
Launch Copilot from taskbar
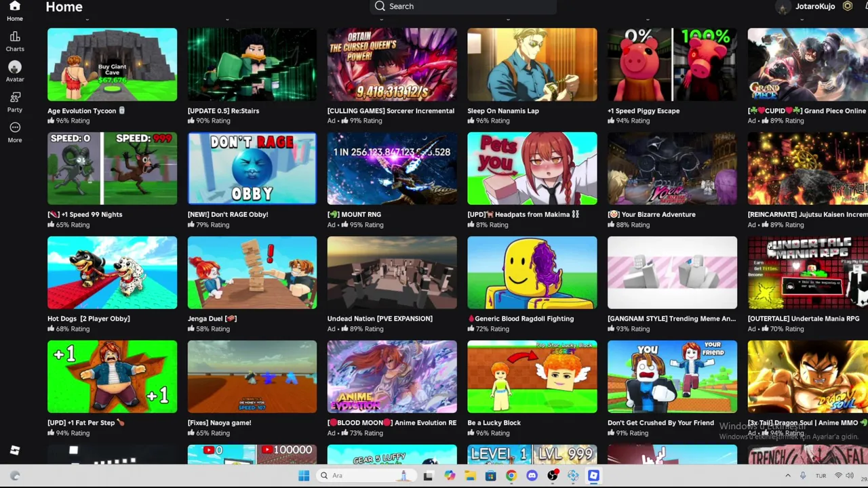(x=449, y=476)
